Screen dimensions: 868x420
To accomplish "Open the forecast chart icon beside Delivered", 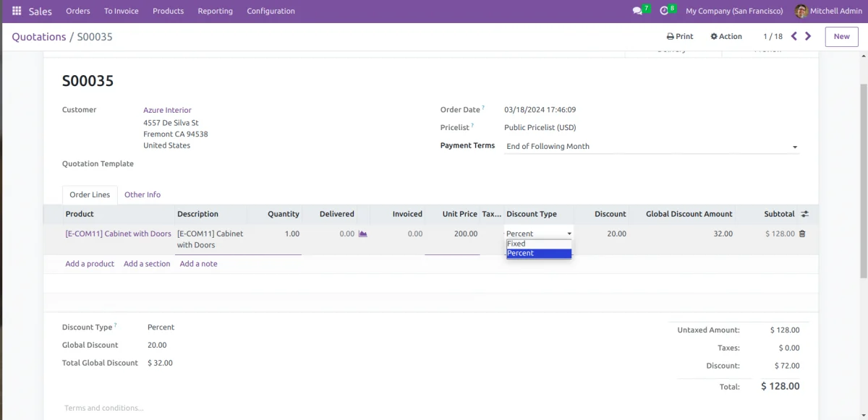I will [x=363, y=233].
